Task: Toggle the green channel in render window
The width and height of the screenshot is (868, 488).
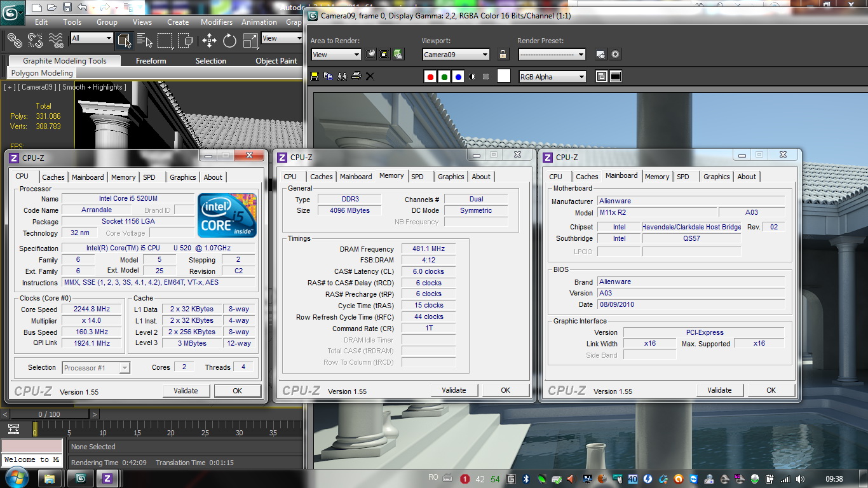Action: (444, 77)
